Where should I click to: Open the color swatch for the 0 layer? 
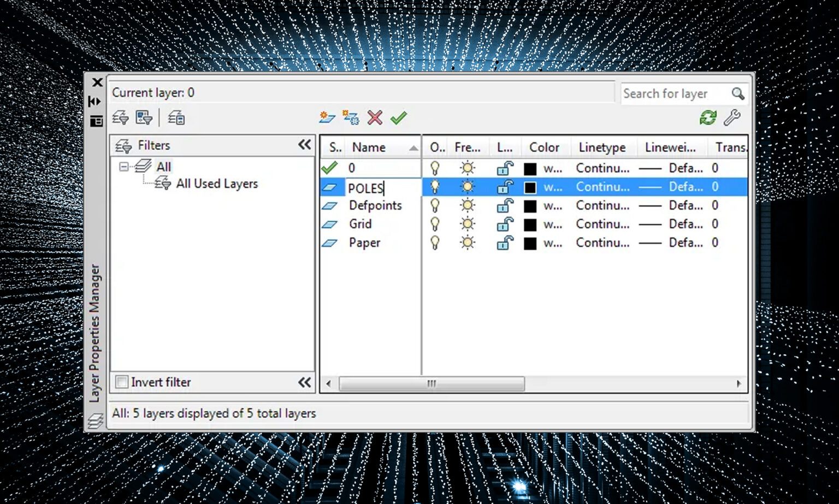coord(530,168)
